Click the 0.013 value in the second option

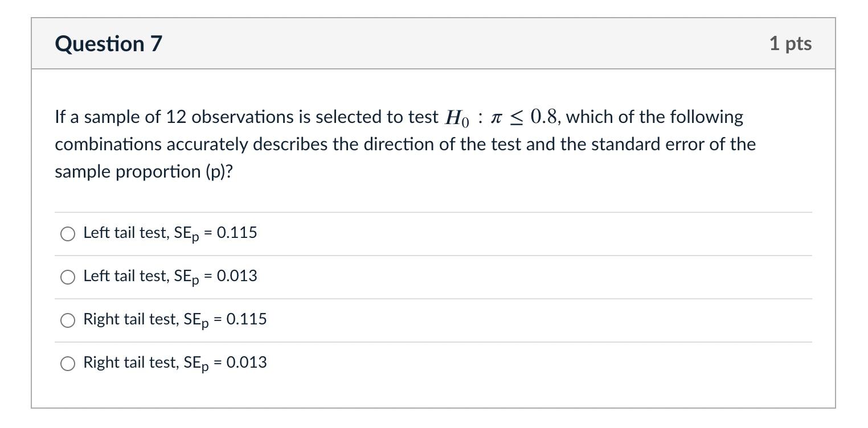click(x=237, y=275)
